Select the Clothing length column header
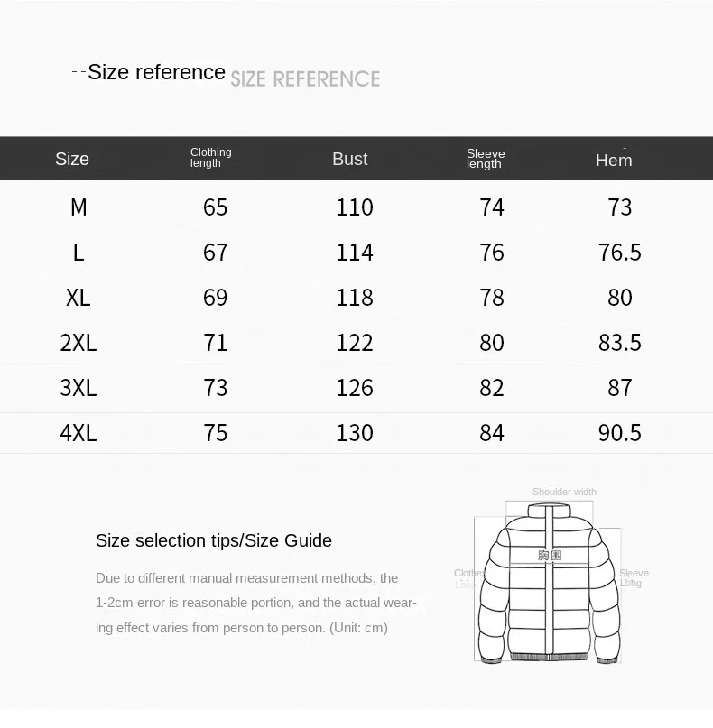The image size is (713, 728). coord(210,158)
